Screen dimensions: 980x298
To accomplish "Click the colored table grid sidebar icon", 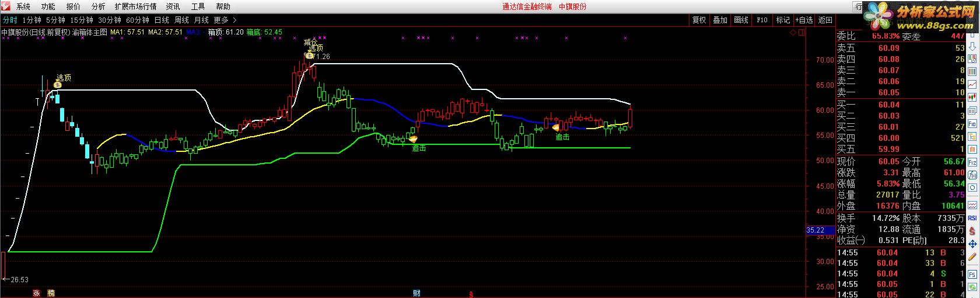I will point(972,71).
